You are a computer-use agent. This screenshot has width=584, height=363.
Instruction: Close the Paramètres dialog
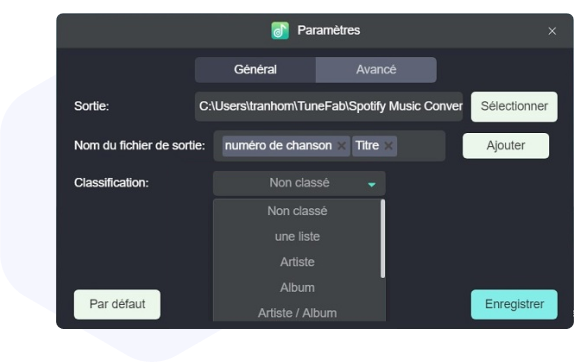pos(552,31)
